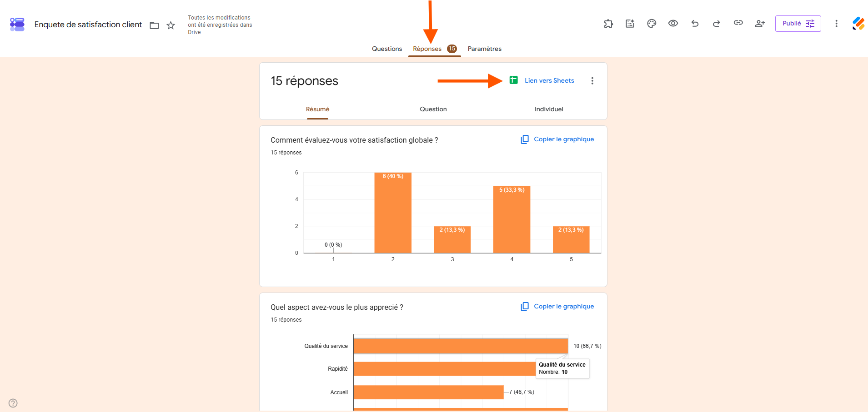This screenshot has width=868, height=412.
Task: Click the 15 réponses heading
Action: tap(305, 81)
